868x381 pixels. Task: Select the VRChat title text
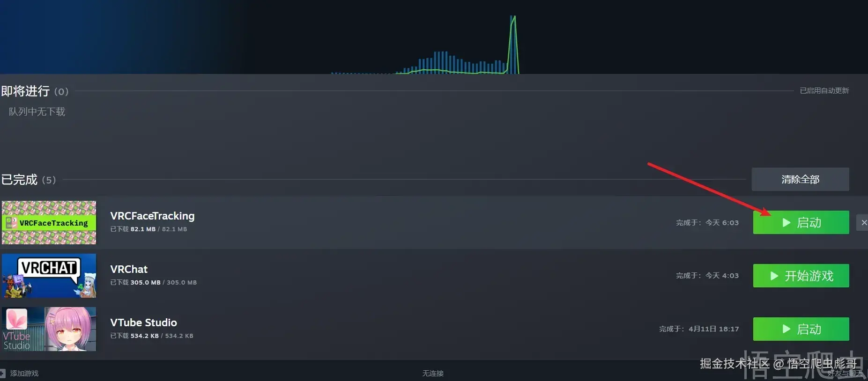pyautogui.click(x=129, y=269)
